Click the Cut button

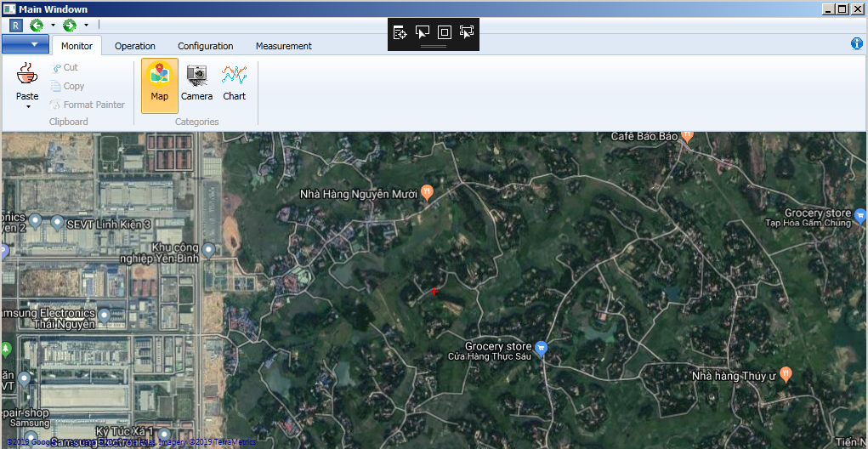pyautogui.click(x=65, y=67)
